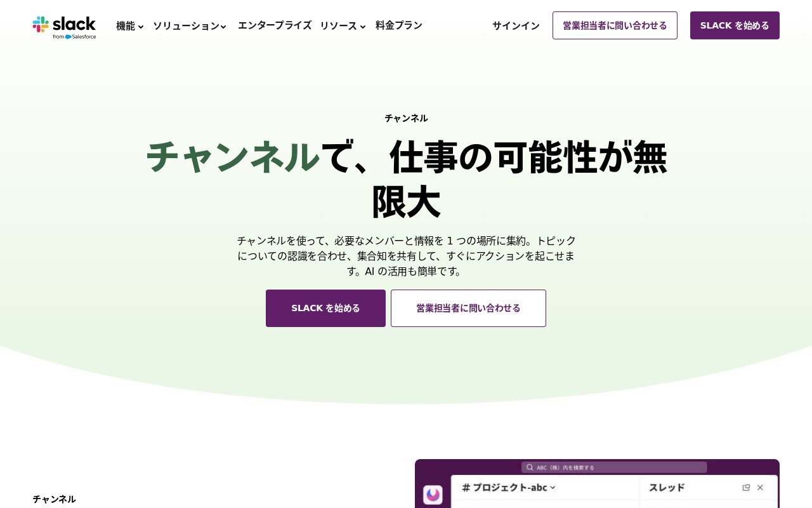Click the magnifier icon in the preview search bar
812x508 pixels.
[x=530, y=467]
